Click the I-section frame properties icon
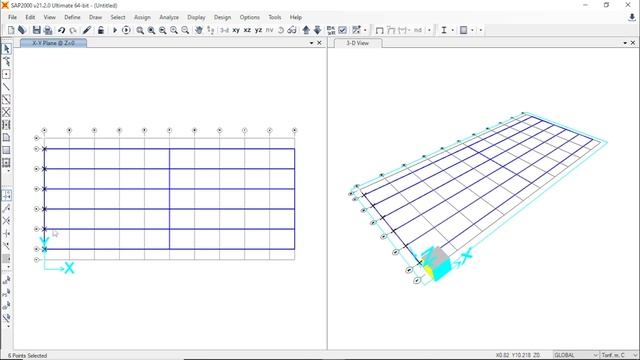The width and height of the screenshot is (640, 360). pos(444,30)
